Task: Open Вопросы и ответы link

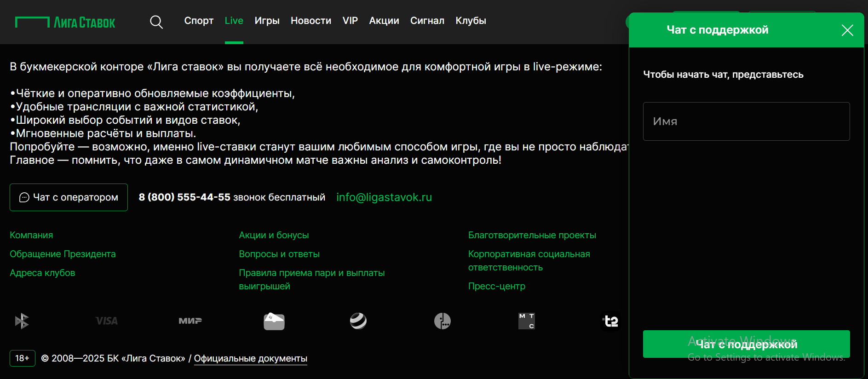Action: click(x=279, y=254)
